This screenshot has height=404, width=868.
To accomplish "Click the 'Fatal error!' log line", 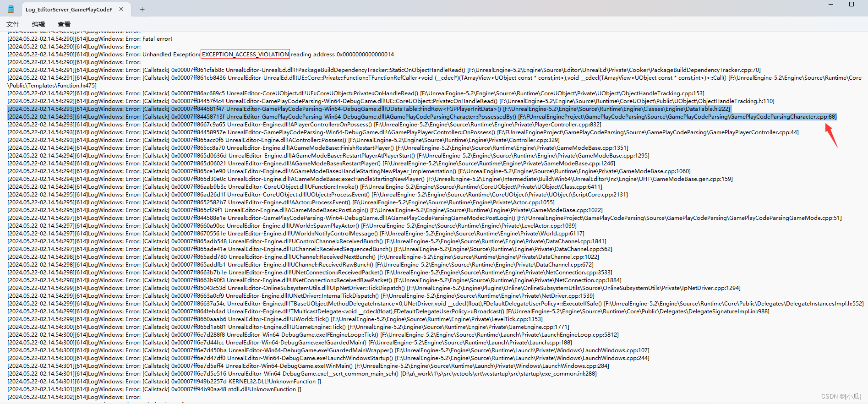I will tap(90, 39).
